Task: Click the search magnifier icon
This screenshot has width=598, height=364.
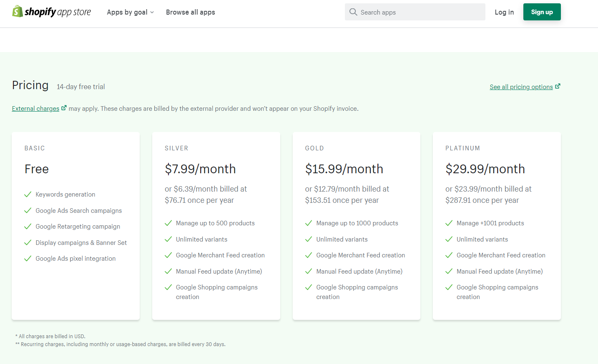Action: [x=353, y=12]
